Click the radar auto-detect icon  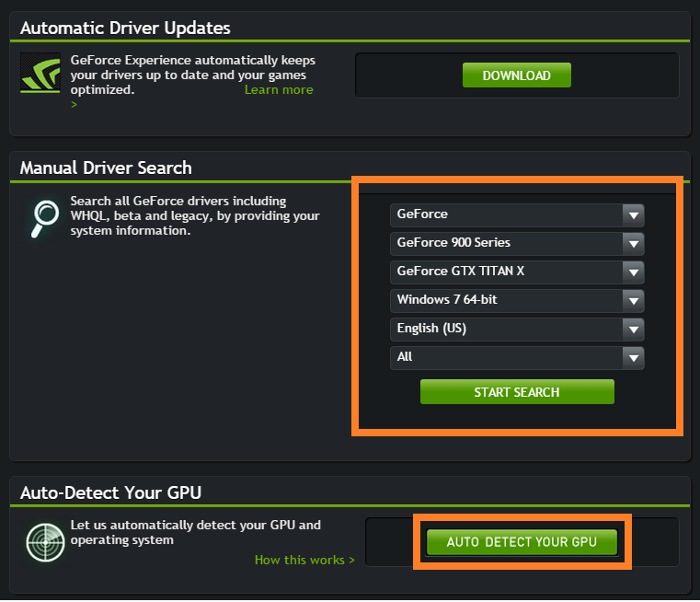[x=45, y=542]
